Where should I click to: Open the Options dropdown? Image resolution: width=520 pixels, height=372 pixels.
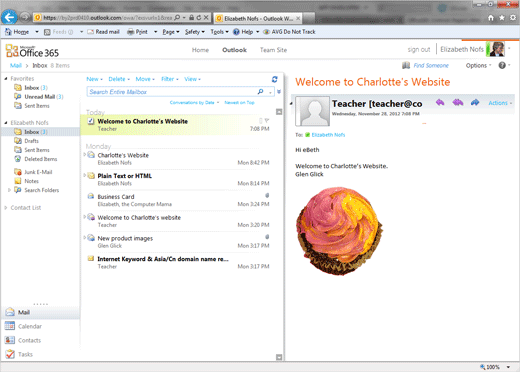[478, 65]
